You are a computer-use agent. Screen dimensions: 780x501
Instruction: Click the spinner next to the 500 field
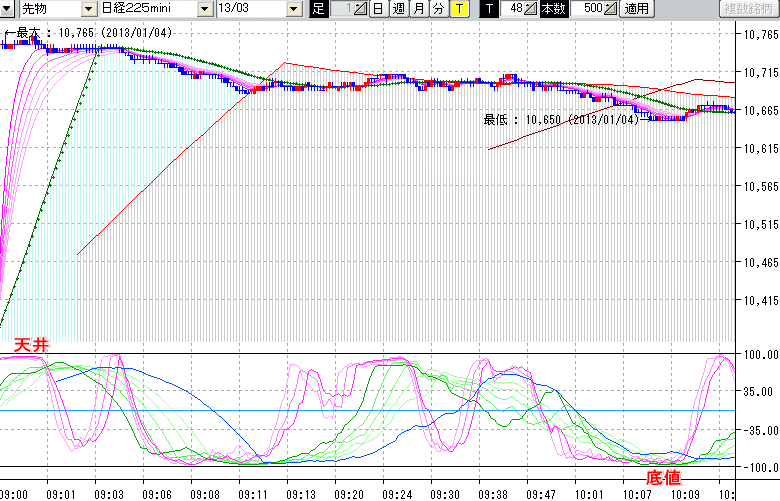pyautogui.click(x=610, y=9)
